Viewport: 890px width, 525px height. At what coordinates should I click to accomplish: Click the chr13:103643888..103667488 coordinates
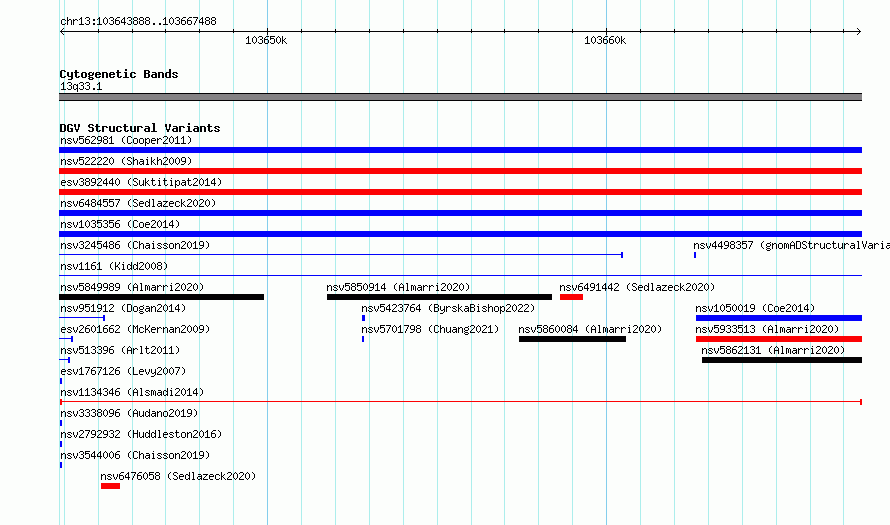click(138, 21)
